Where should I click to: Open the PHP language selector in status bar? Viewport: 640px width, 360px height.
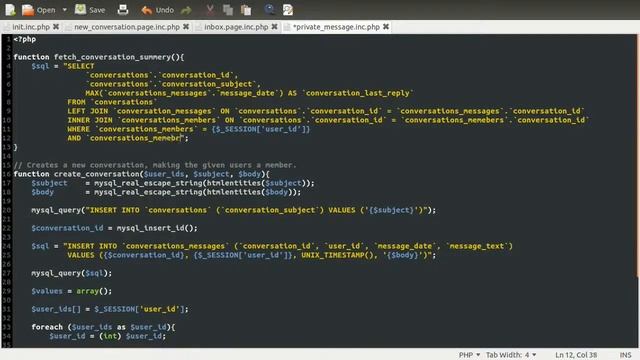(469, 355)
